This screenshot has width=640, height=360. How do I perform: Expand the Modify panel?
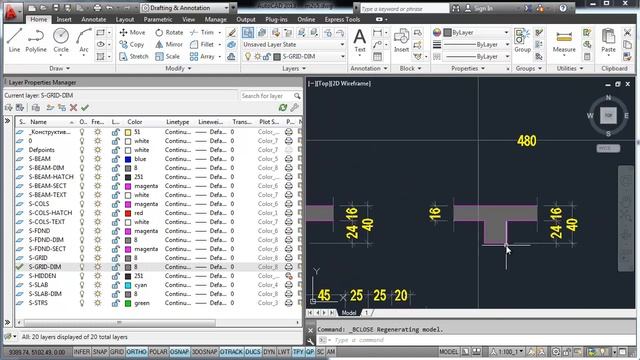point(178,69)
